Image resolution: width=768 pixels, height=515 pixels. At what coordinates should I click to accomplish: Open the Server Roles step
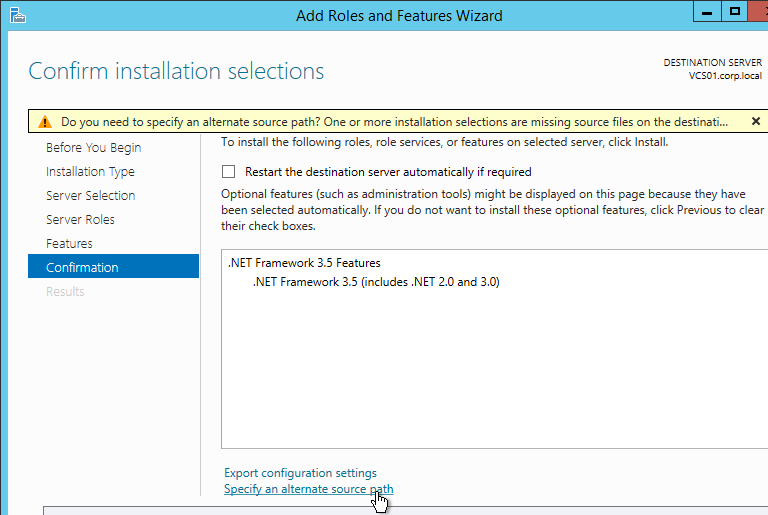pyautogui.click(x=80, y=220)
